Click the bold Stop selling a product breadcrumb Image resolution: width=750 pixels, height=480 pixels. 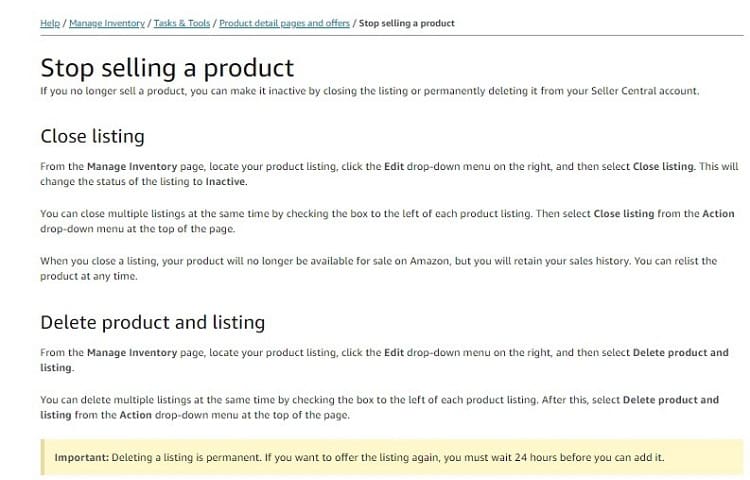coord(407,23)
